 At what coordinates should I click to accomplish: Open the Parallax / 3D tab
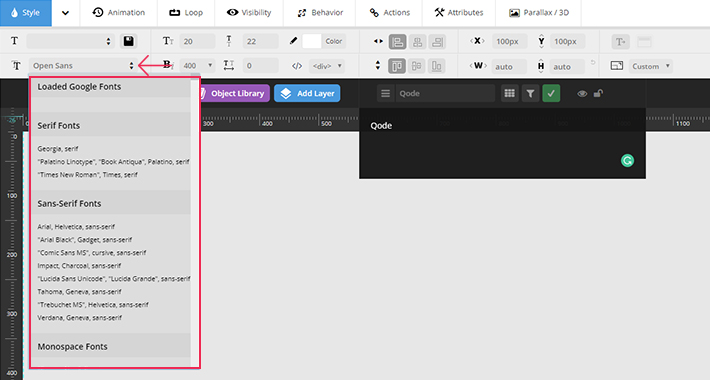coord(539,13)
